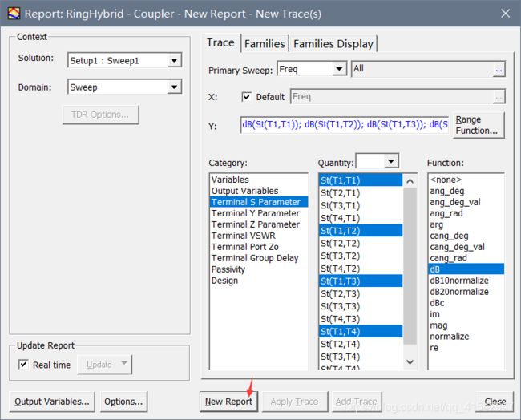
Task: Select St(T4,T3) quantity
Action: (361, 319)
